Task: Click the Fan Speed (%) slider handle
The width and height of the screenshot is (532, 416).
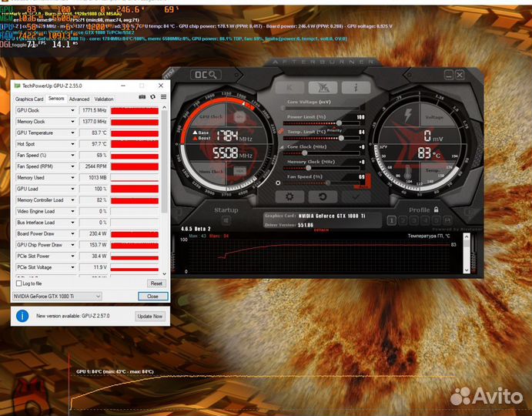Action: [x=328, y=183]
